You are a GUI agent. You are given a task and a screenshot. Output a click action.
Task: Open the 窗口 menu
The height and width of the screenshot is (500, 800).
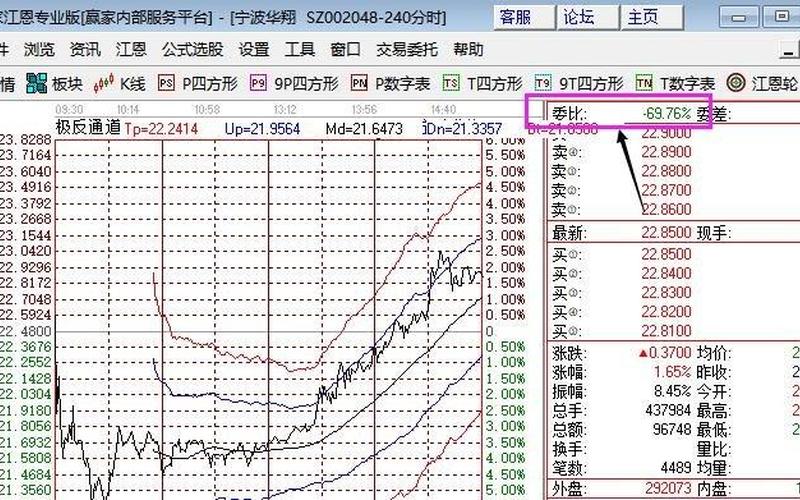[x=345, y=49]
